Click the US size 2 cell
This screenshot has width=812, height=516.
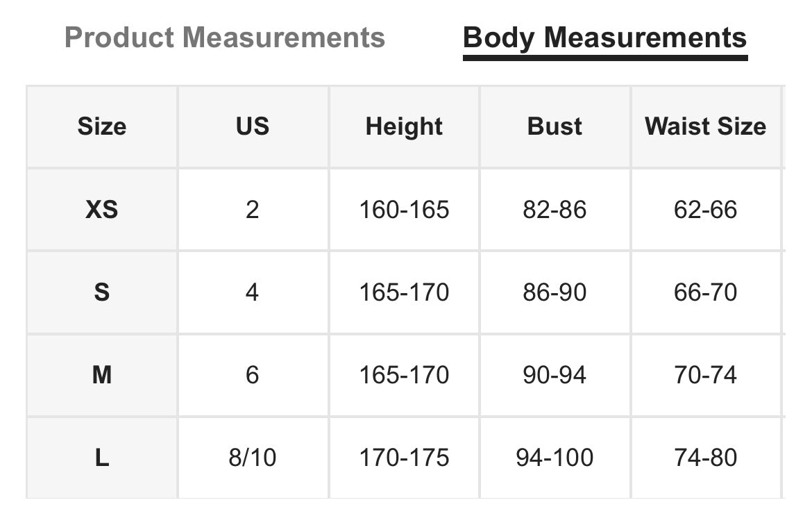tap(253, 209)
